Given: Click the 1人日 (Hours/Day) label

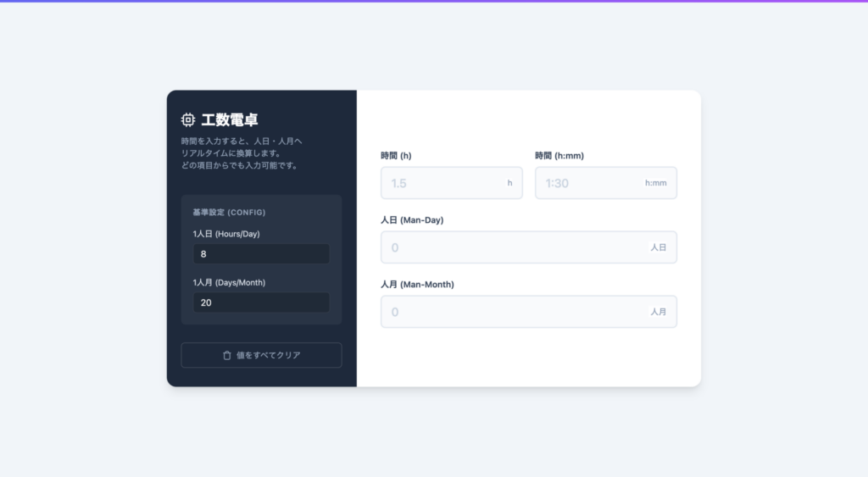Looking at the screenshot, I should pos(225,234).
